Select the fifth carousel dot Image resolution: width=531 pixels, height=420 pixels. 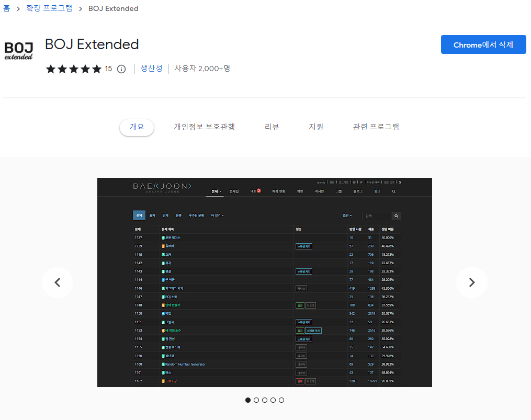point(281,400)
